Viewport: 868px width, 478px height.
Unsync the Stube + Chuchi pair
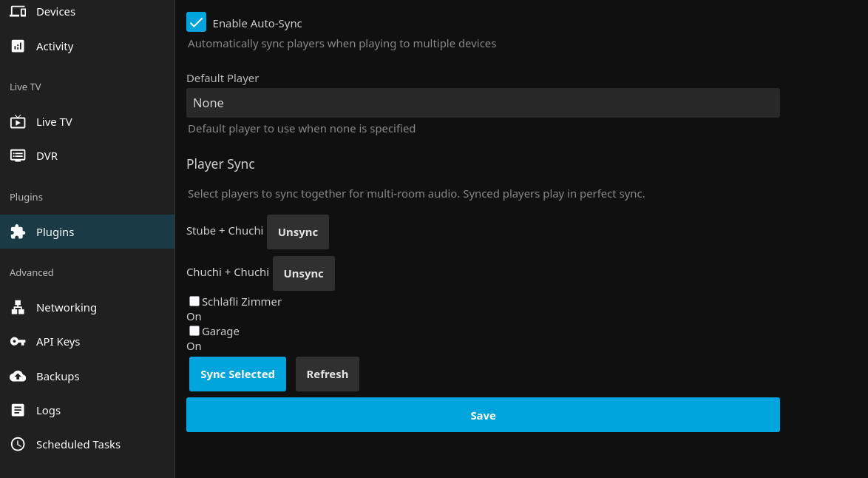coord(297,232)
